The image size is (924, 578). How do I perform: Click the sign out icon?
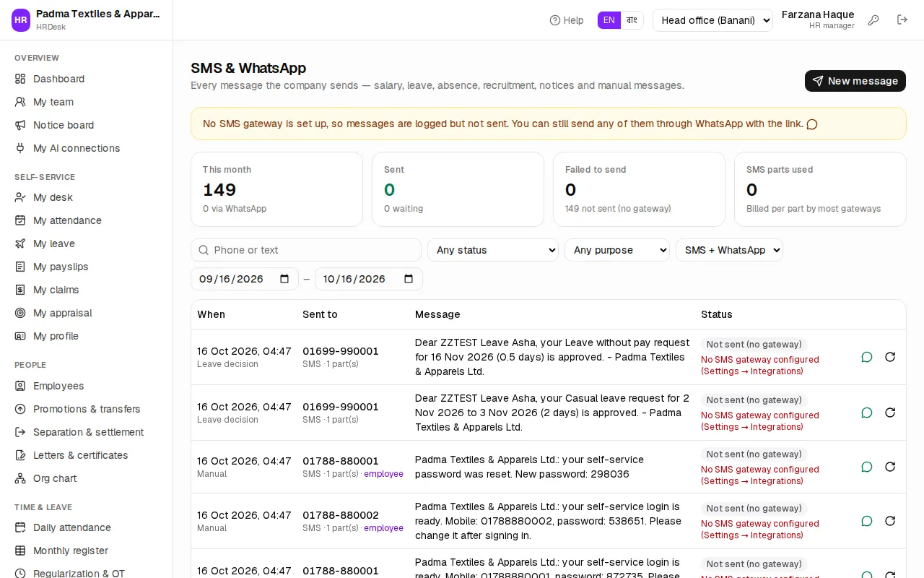click(x=902, y=20)
